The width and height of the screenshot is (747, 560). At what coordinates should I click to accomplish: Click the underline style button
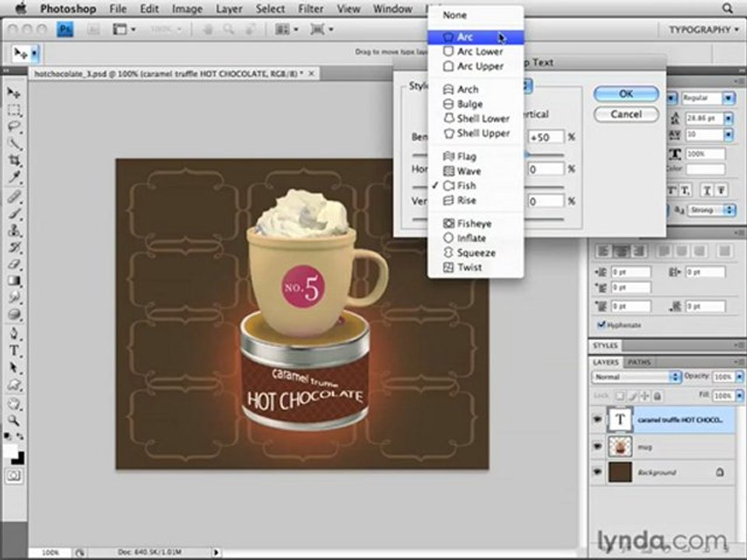(707, 191)
